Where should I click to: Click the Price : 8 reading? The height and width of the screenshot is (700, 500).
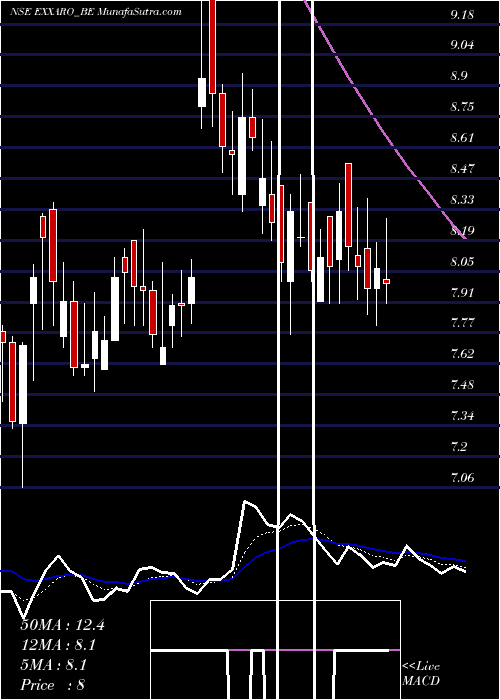pos(53,685)
